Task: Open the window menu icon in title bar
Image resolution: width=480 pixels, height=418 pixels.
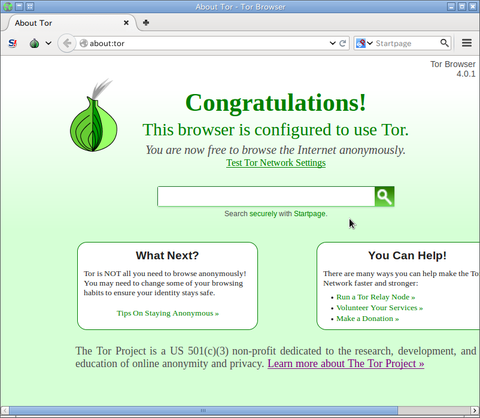Action: tap(8, 6)
